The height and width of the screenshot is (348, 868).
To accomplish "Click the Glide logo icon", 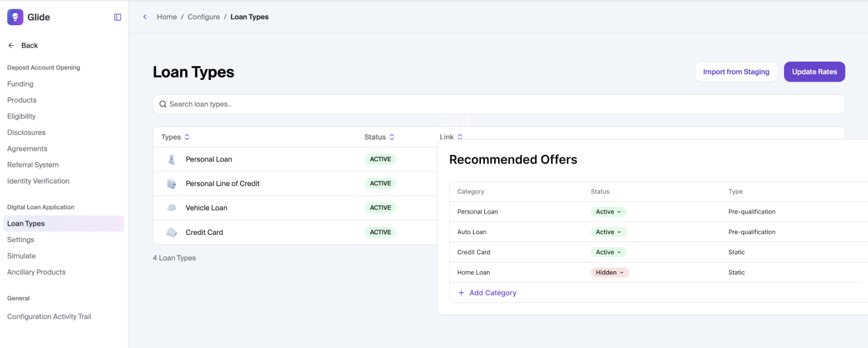I will click(15, 17).
